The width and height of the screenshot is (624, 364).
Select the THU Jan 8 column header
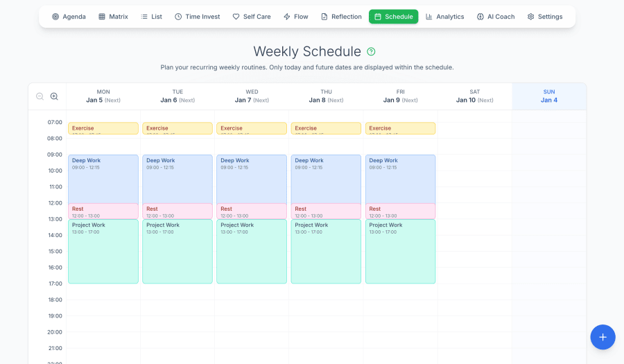coord(327,96)
